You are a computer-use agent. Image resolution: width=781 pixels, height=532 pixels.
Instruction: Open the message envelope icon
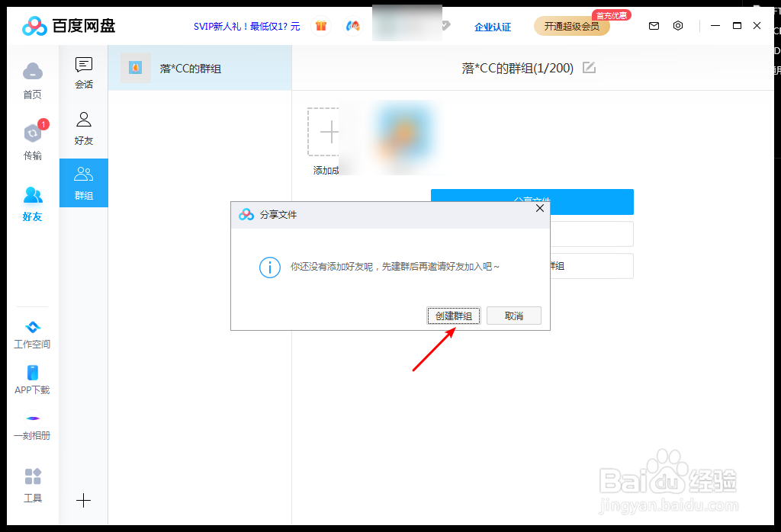tap(654, 25)
